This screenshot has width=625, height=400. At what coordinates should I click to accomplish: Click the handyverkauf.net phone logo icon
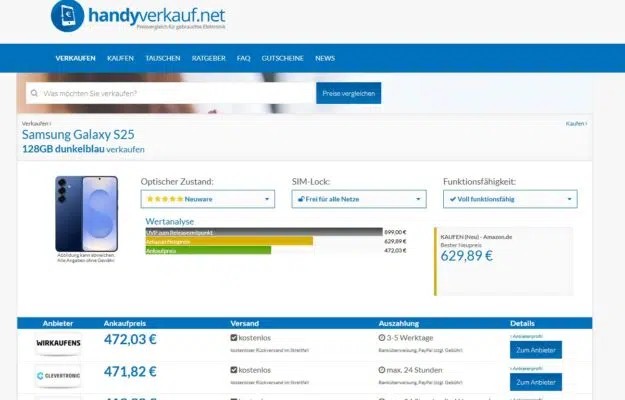point(67,16)
